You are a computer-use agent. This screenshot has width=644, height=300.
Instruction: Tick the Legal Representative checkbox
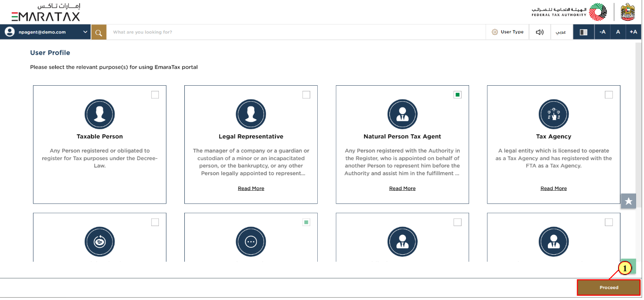coord(306,95)
